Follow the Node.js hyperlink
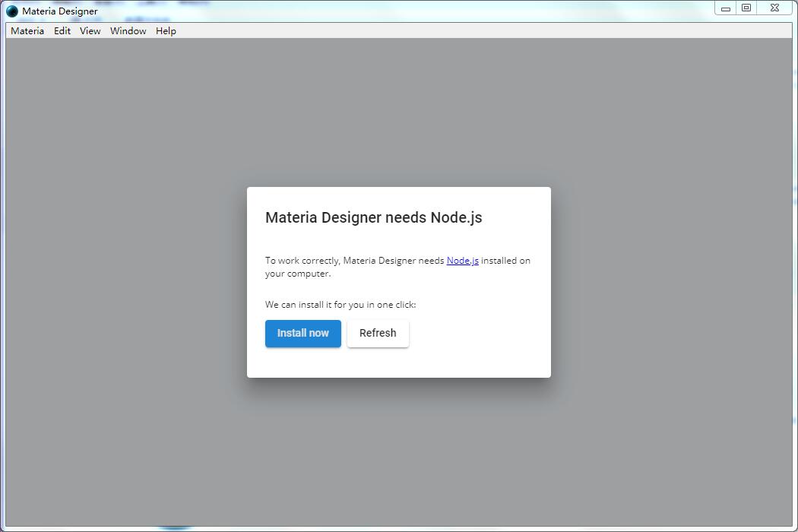The image size is (798, 532). click(x=462, y=261)
